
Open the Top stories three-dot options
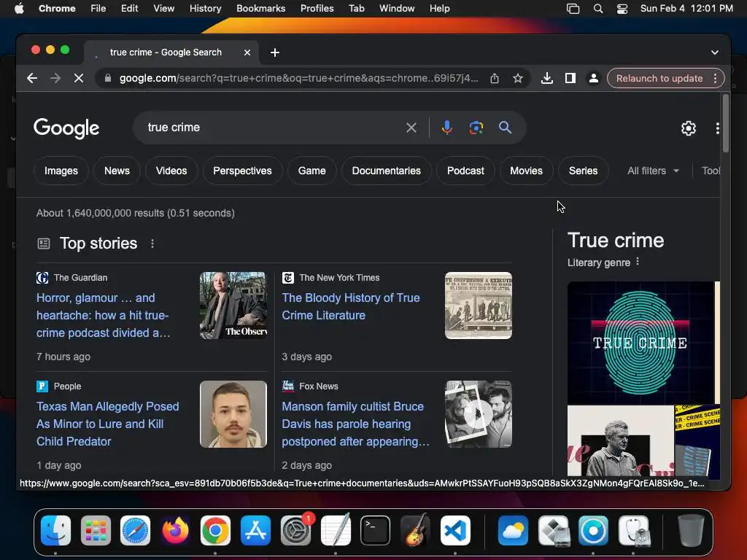tap(152, 244)
